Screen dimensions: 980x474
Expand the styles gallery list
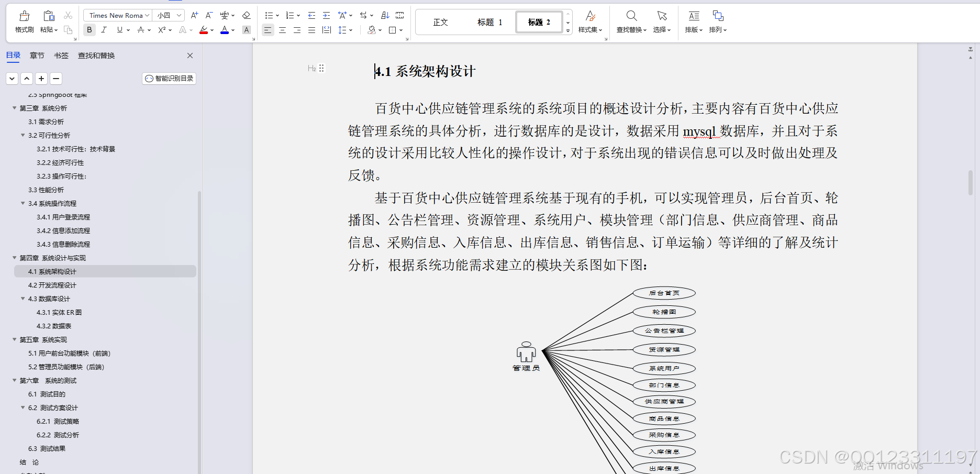pos(568,31)
